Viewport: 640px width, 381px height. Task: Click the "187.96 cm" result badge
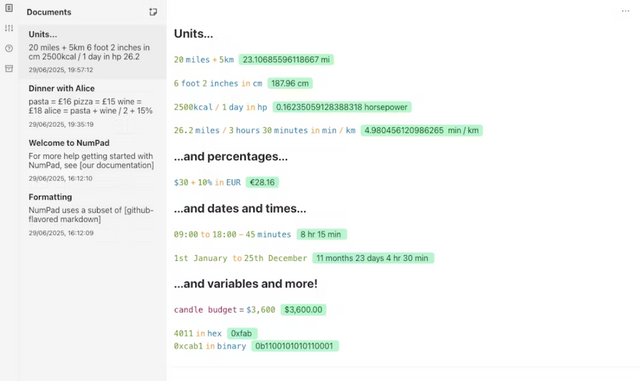pyautogui.click(x=290, y=83)
